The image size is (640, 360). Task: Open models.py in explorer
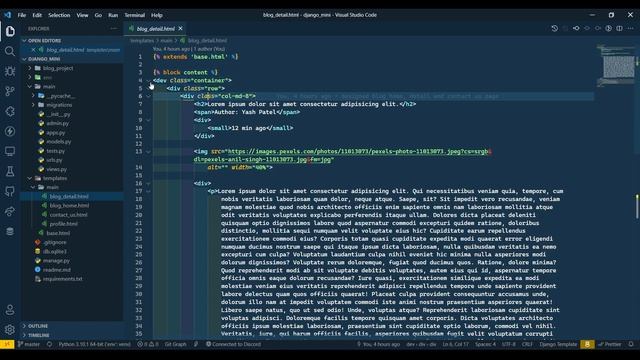[x=72, y=142]
